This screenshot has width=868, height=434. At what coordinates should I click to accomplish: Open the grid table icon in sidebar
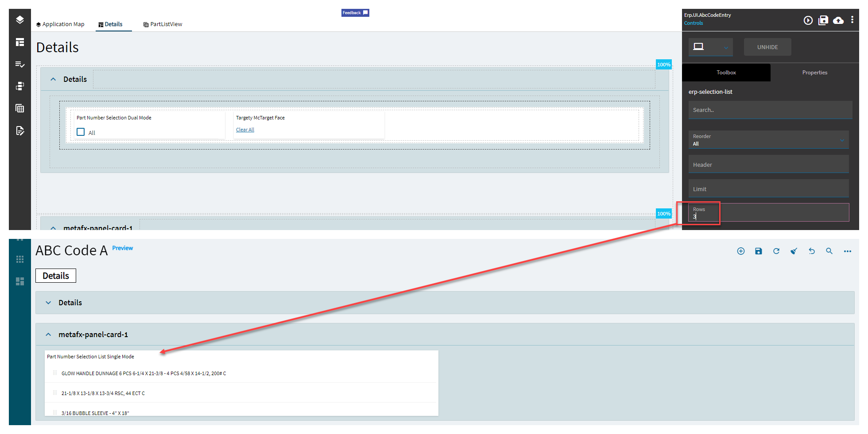point(20,108)
